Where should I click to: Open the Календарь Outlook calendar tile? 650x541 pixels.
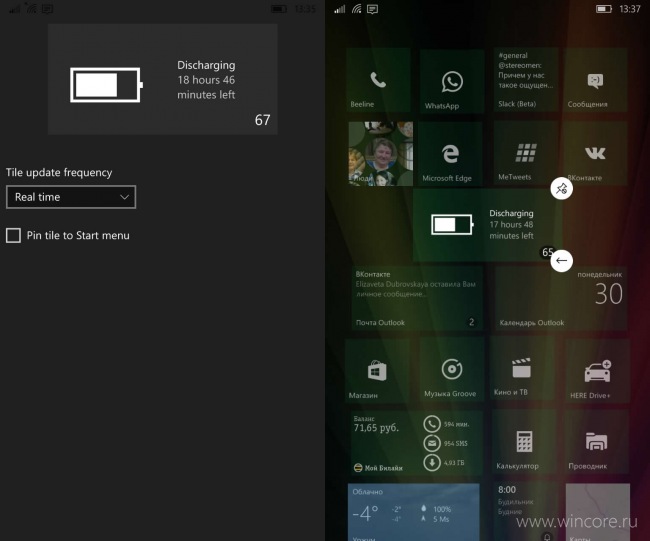coord(561,298)
